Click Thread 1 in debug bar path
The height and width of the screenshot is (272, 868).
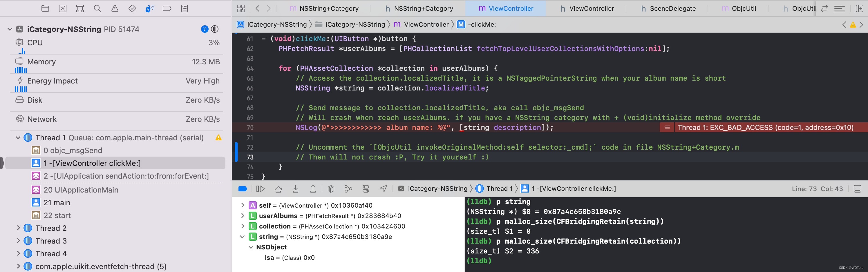point(494,189)
